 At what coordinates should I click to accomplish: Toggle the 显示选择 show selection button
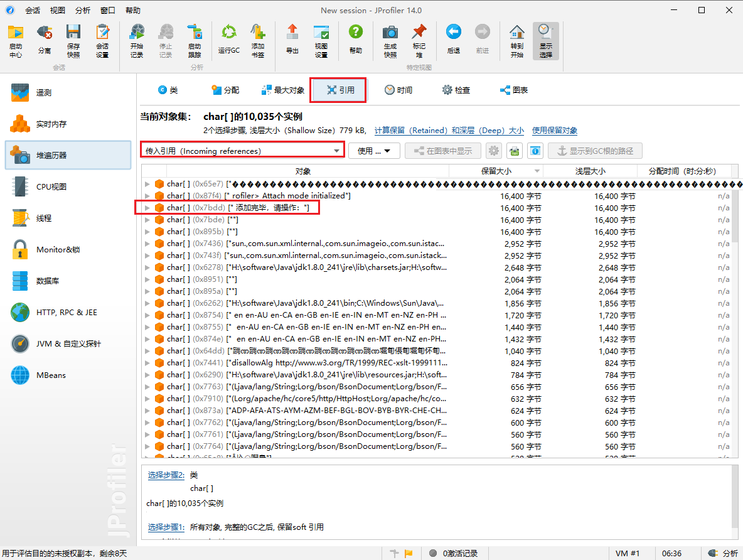coord(546,41)
